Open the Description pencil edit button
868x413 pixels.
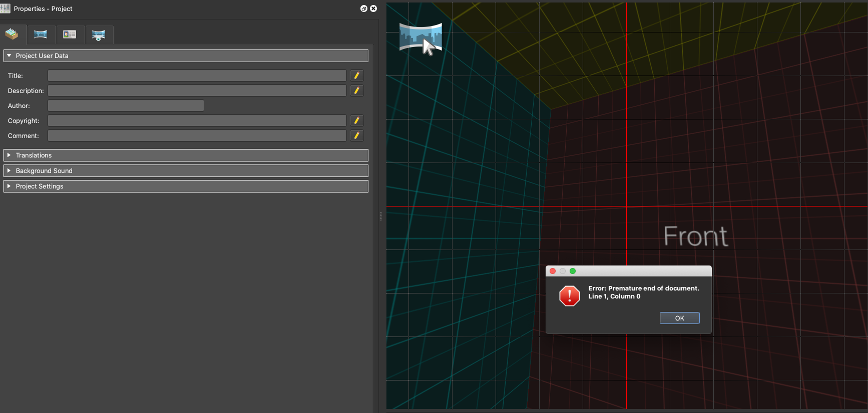tap(357, 90)
